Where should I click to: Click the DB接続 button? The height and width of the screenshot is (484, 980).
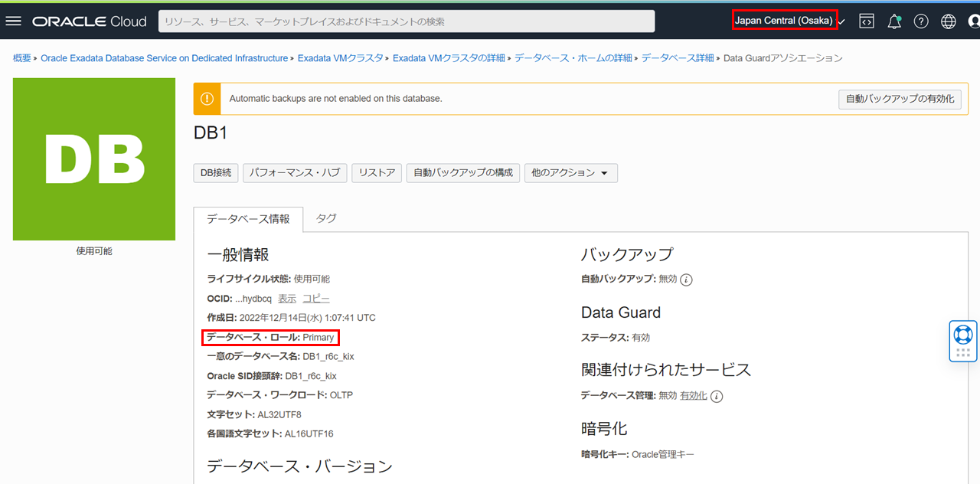216,173
